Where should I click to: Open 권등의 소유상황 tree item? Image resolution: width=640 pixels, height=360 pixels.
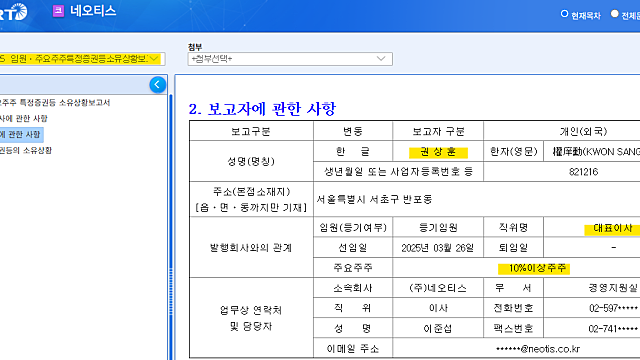[x=26, y=150]
